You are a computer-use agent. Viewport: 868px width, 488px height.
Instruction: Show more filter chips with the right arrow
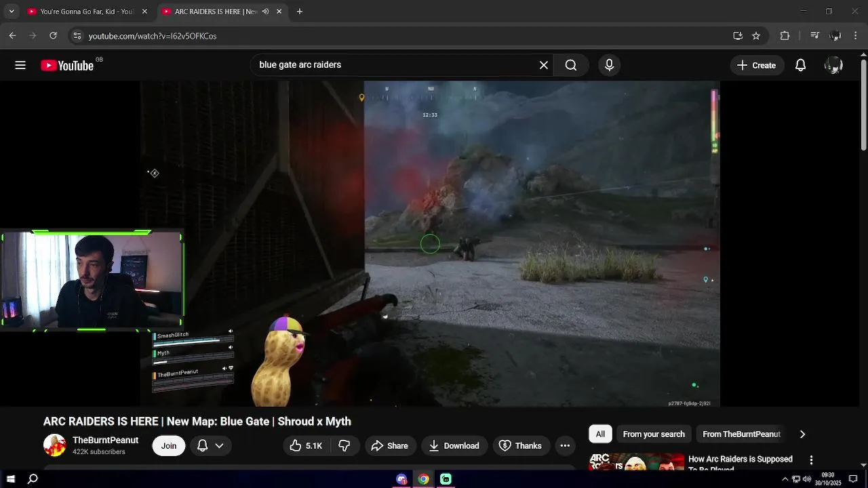click(x=802, y=434)
